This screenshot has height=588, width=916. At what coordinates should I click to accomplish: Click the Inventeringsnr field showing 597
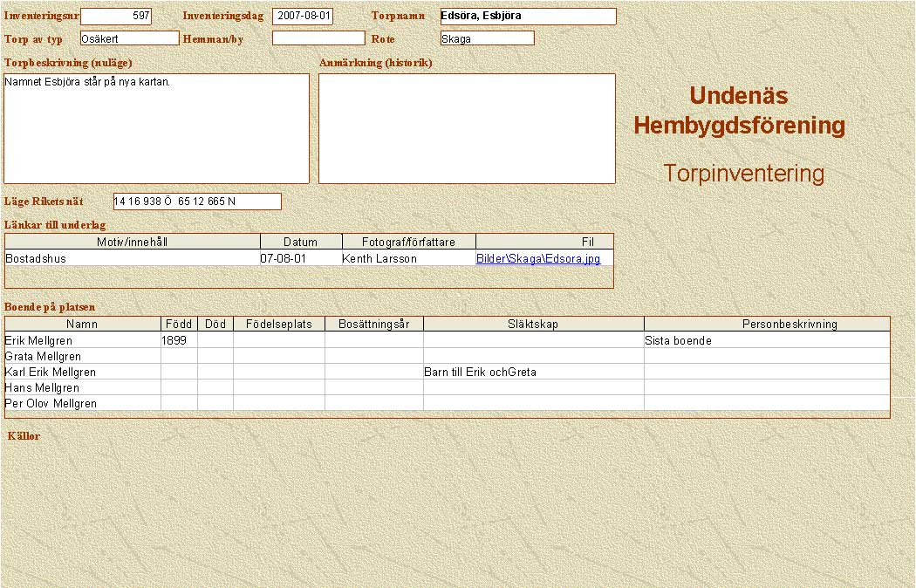click(x=116, y=17)
